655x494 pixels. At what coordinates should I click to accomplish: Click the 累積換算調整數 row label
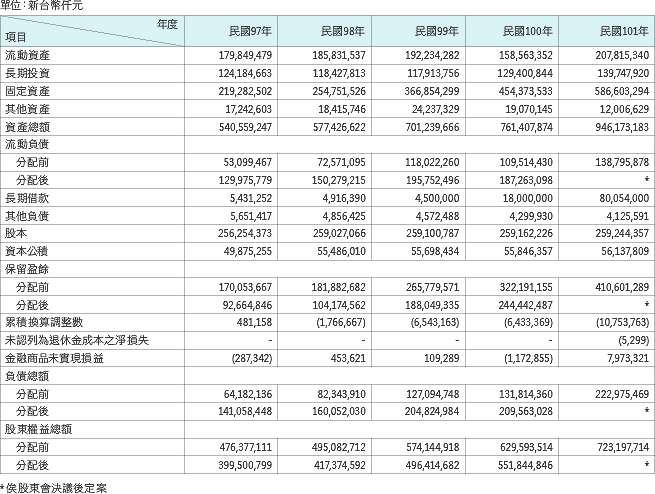click(x=44, y=322)
